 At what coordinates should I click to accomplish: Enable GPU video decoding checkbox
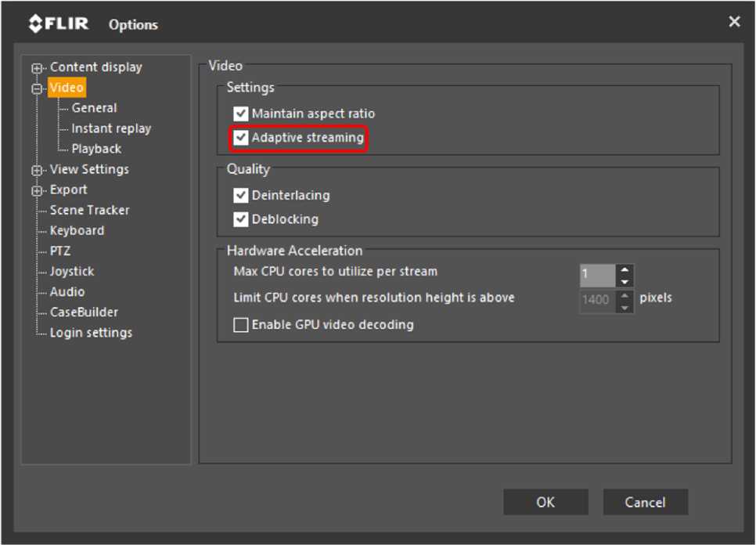[241, 325]
